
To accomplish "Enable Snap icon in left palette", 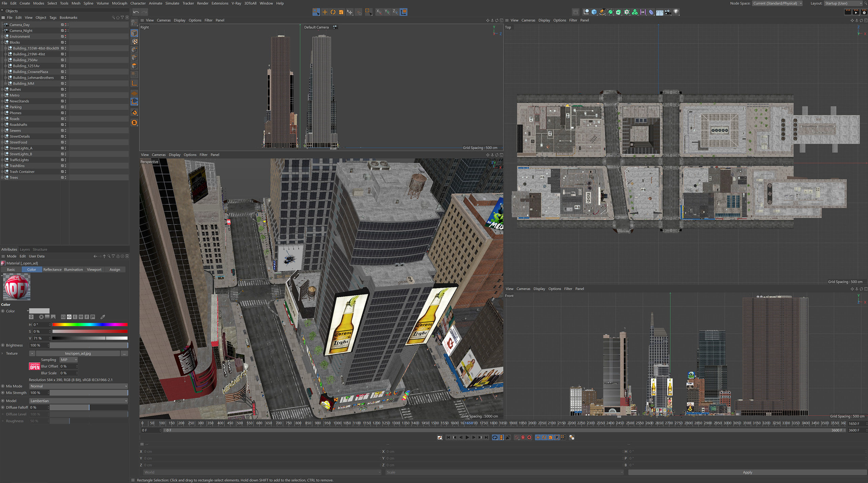I will [134, 122].
